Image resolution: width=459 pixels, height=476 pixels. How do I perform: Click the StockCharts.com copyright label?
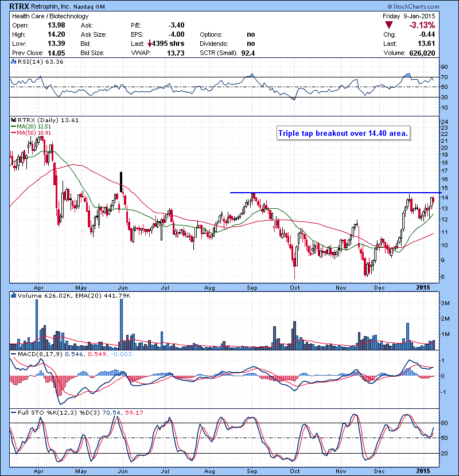414,6
